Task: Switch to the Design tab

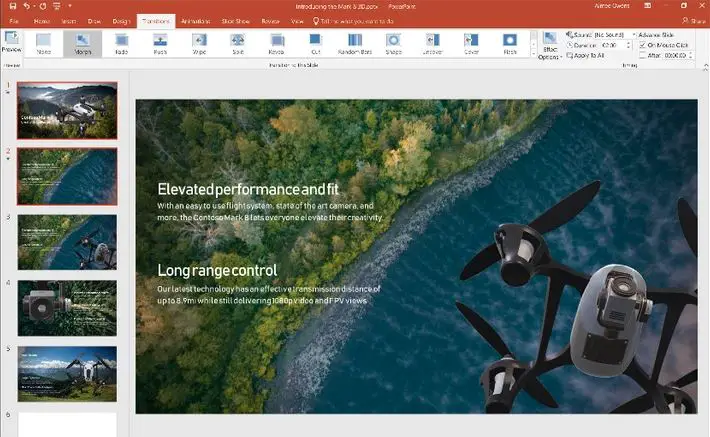Action: [x=121, y=21]
